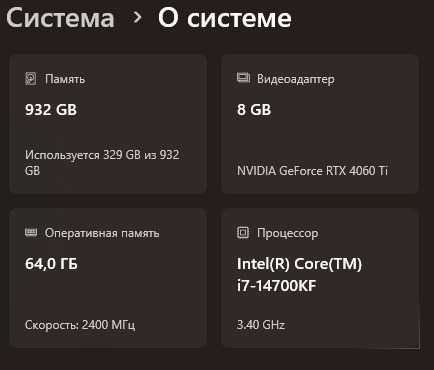Go back to Система in breadcrumb

coord(60,18)
